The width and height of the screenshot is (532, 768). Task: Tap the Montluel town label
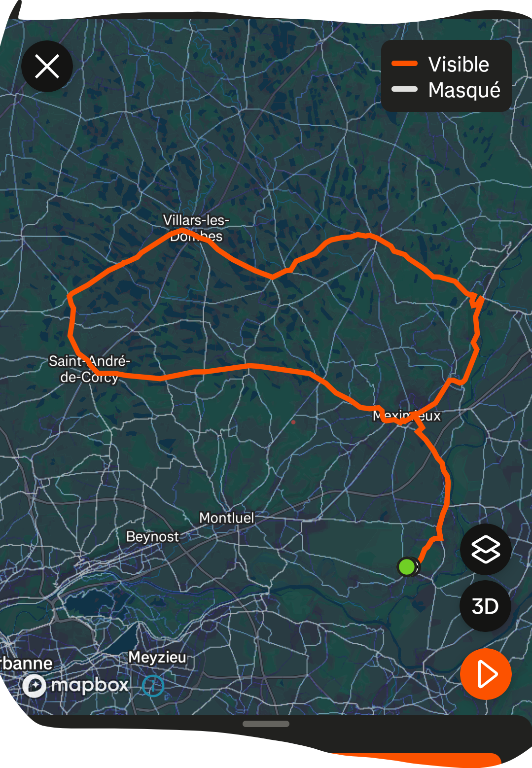pos(227,518)
